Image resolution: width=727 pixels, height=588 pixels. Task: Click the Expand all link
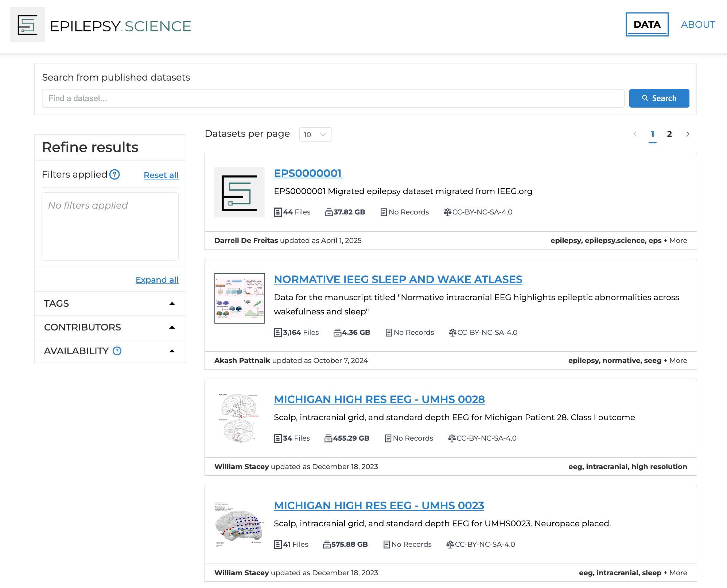[157, 280]
